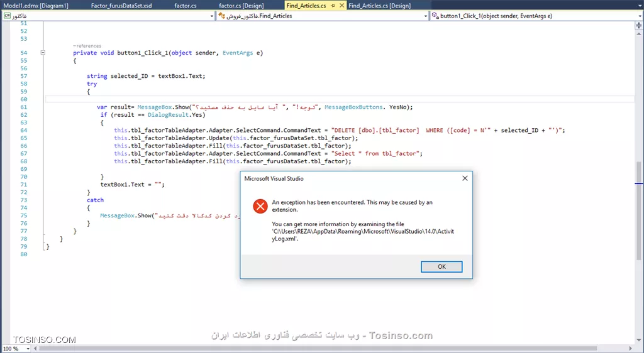644x353 pixels.
Task: Click the vertical scrollbar down arrow
Action: point(639,340)
